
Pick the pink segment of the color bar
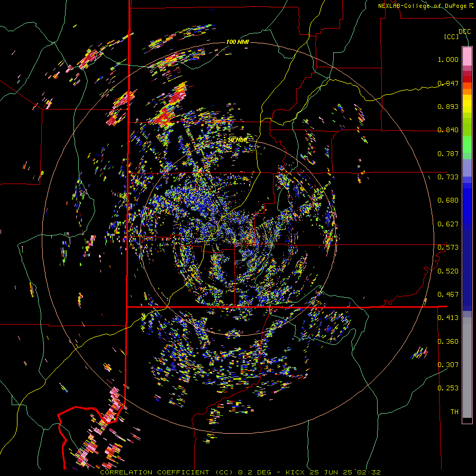pyautogui.click(x=467, y=56)
